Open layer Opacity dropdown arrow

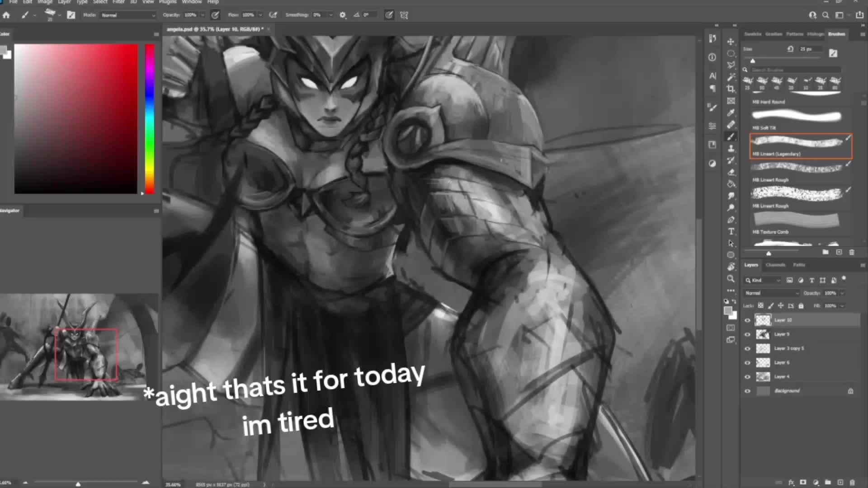(842, 293)
